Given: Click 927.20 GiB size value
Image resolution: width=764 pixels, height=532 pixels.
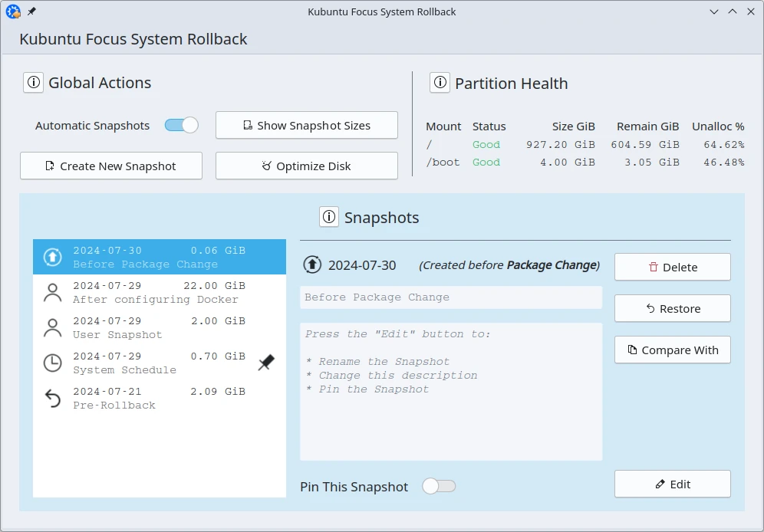Looking at the screenshot, I should [560, 145].
